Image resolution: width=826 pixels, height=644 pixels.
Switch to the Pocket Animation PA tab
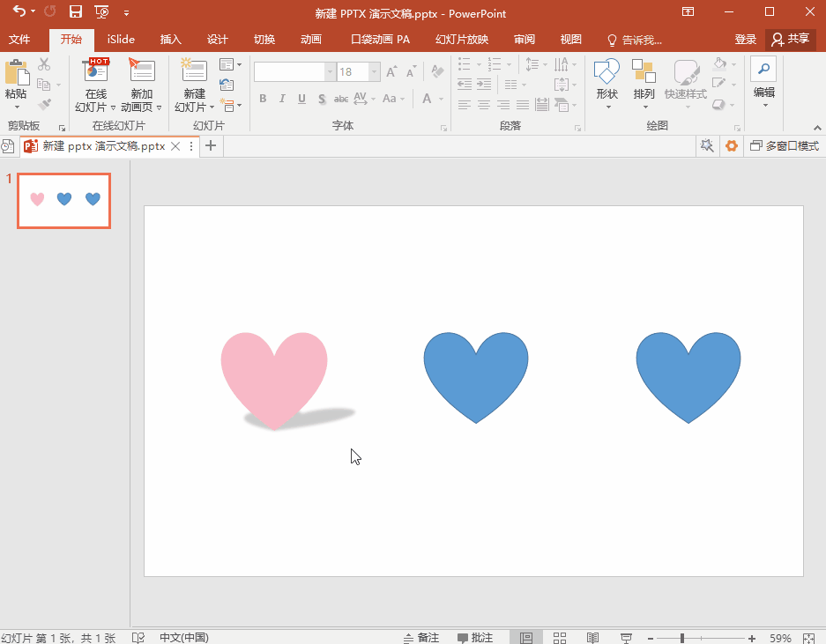pos(380,40)
